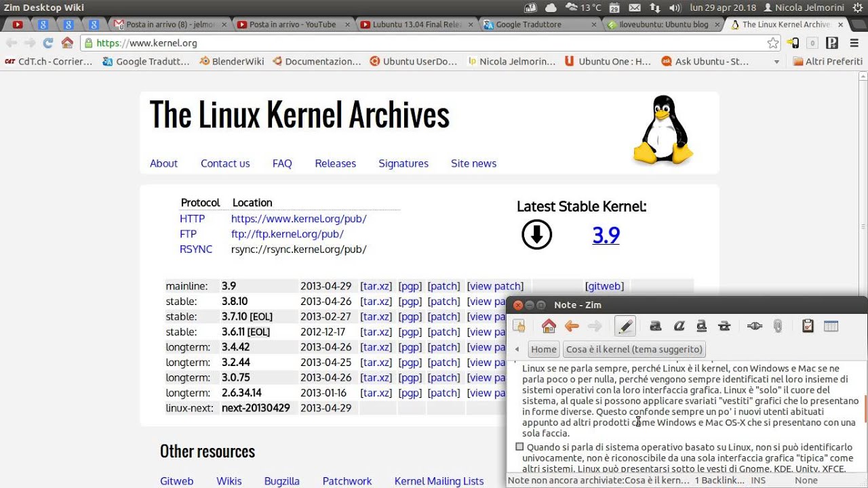This screenshot has height=488, width=868.
Task: Click the P extension icon in Chrome
Action: tap(832, 43)
